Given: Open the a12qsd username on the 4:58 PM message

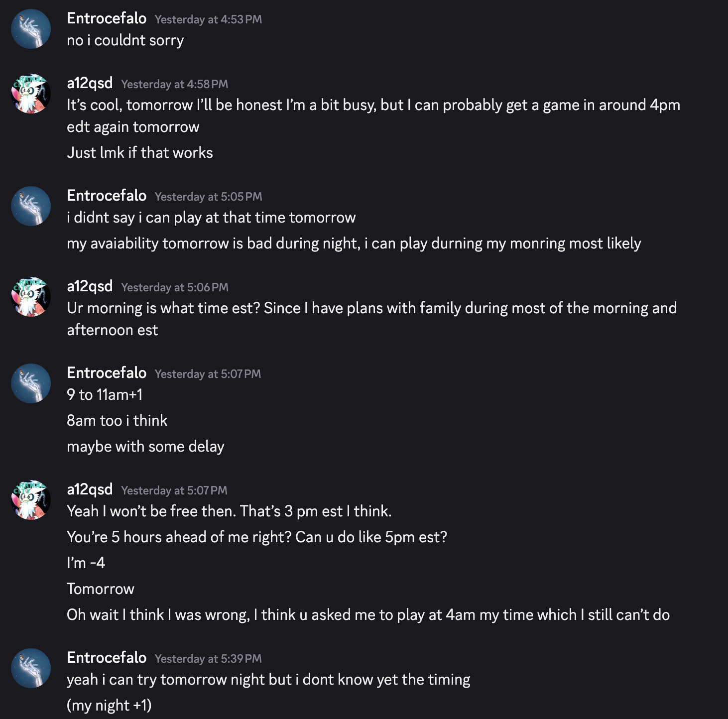Looking at the screenshot, I should [x=90, y=83].
